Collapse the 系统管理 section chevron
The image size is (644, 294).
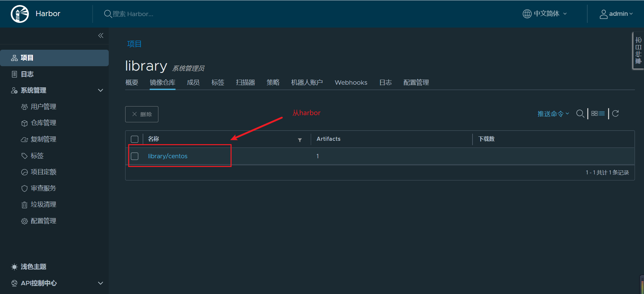[100, 90]
